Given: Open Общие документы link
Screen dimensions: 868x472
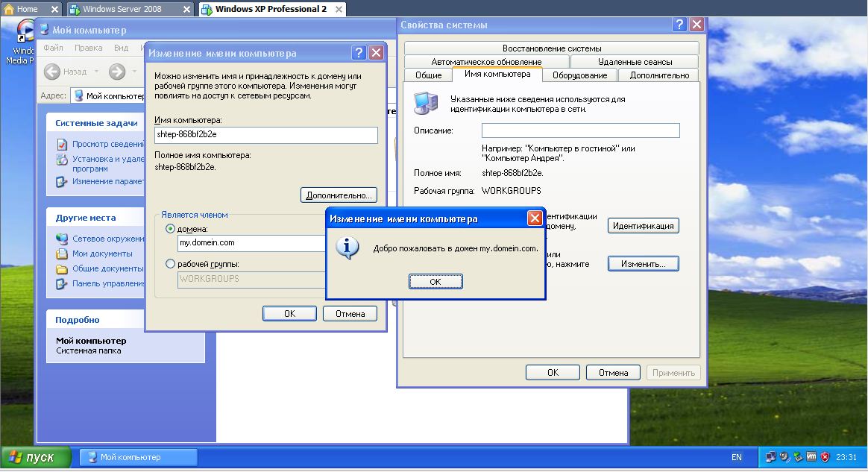Looking at the screenshot, I should click(108, 269).
